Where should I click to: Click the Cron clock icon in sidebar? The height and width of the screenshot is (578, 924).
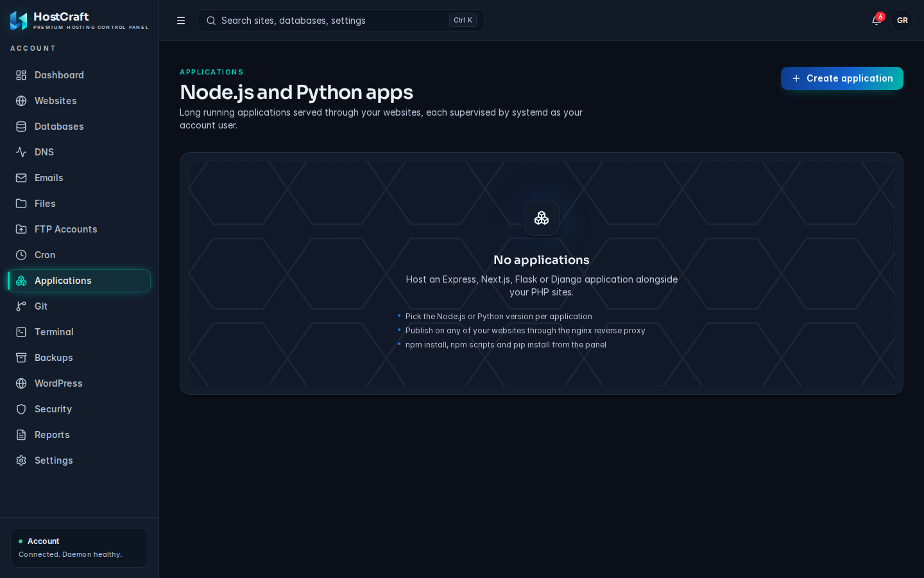tap(21, 255)
